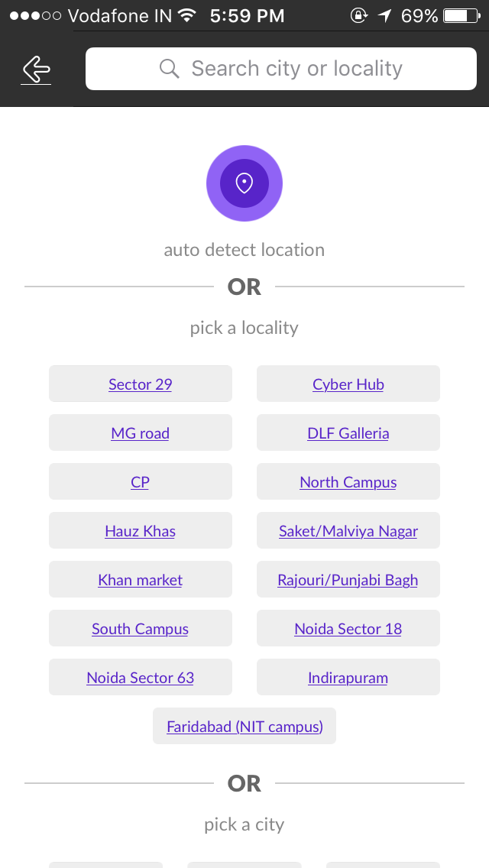Select DLF Galleria locality
This screenshot has height=868, width=489.
tap(348, 433)
